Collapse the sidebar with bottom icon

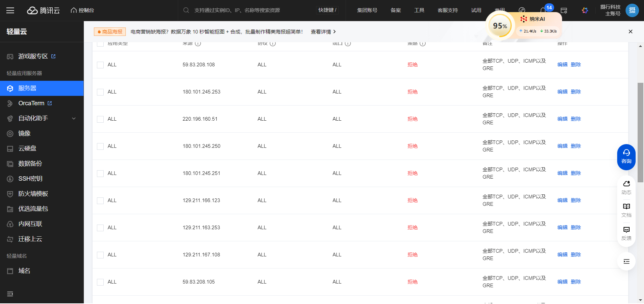pos(10,294)
